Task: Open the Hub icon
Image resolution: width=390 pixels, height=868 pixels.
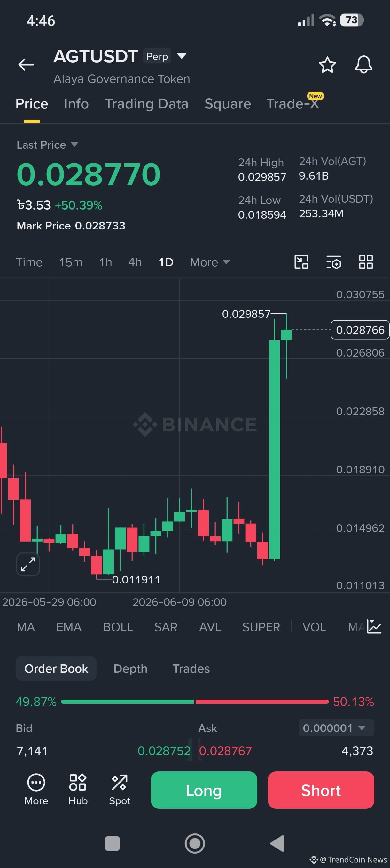Action: (x=78, y=790)
